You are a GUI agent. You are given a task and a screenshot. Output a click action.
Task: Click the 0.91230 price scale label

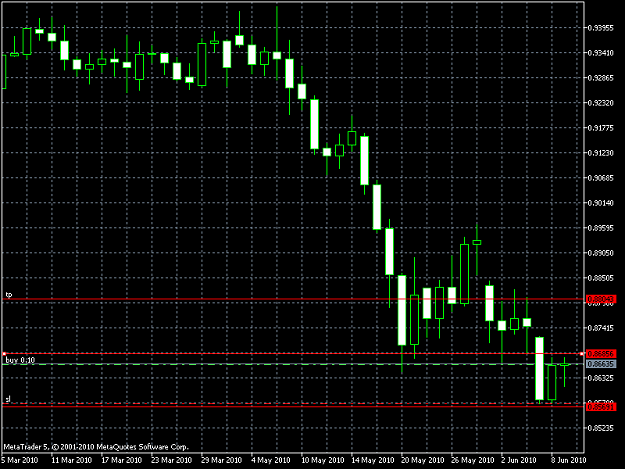point(601,153)
